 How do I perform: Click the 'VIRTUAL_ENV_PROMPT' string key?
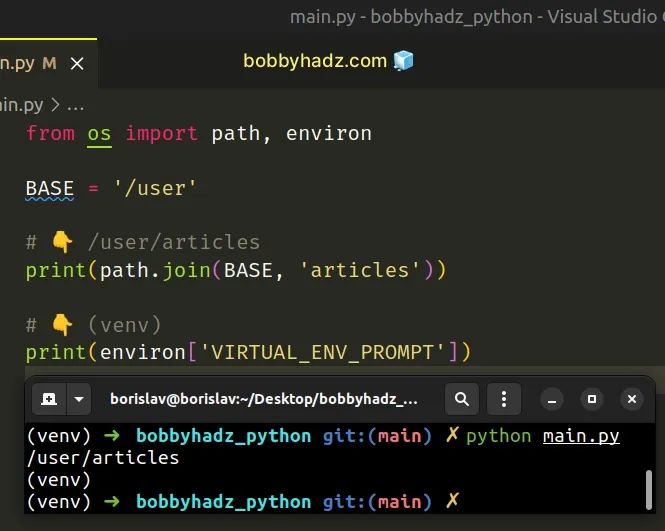(x=322, y=352)
